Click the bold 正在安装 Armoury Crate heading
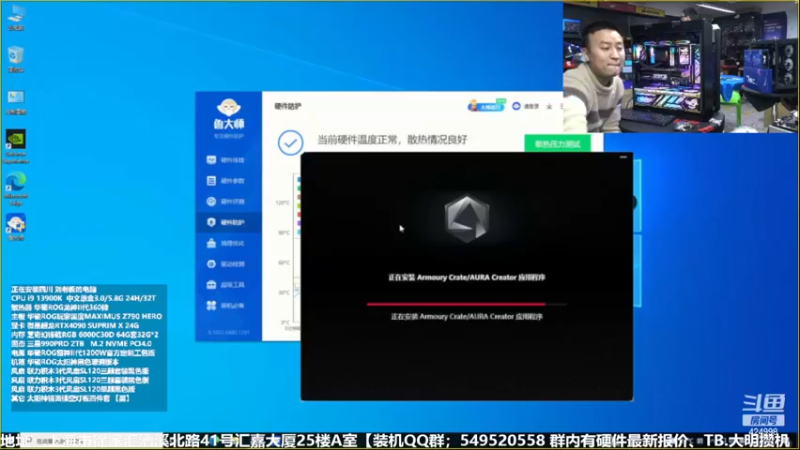Screen dimensions: 800x450 pyautogui.click(x=466, y=278)
